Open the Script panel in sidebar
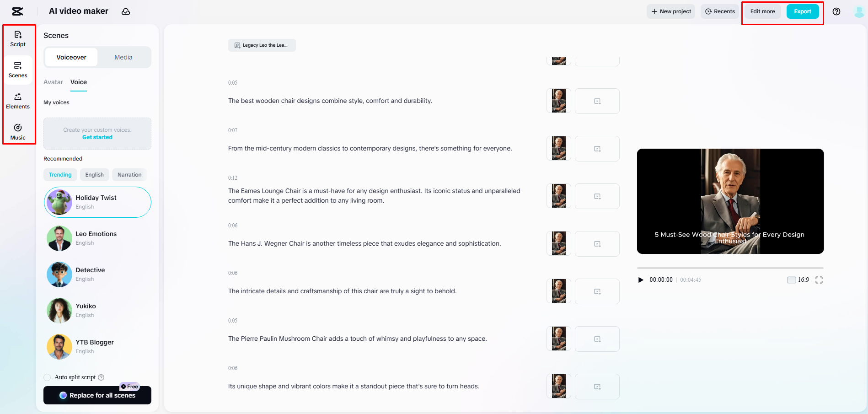The height and width of the screenshot is (414, 868). [18, 38]
